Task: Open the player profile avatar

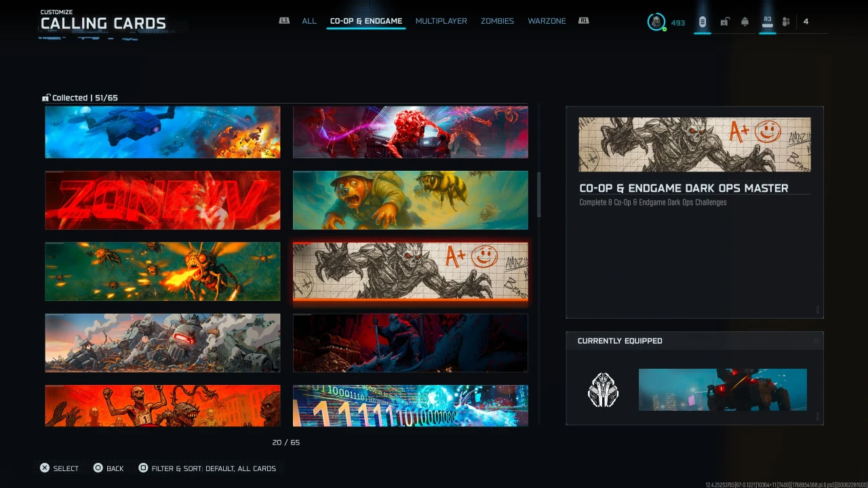Action: 656,22
